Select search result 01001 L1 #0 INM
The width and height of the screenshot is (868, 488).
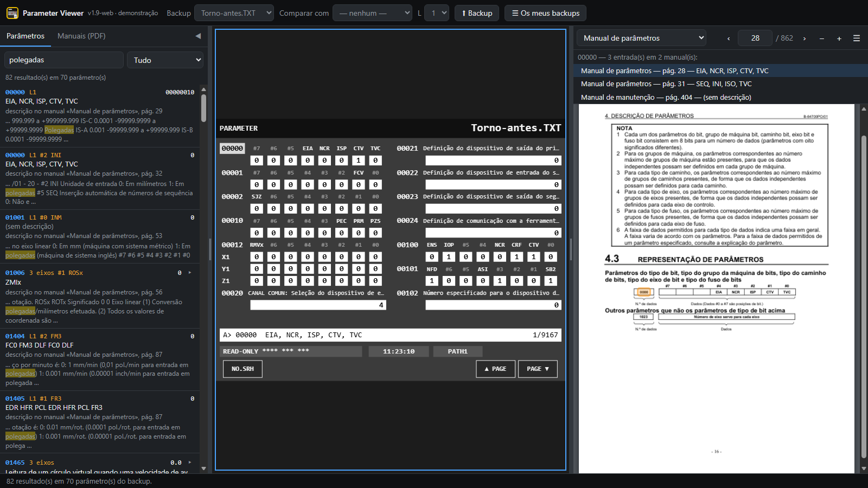[100, 236]
